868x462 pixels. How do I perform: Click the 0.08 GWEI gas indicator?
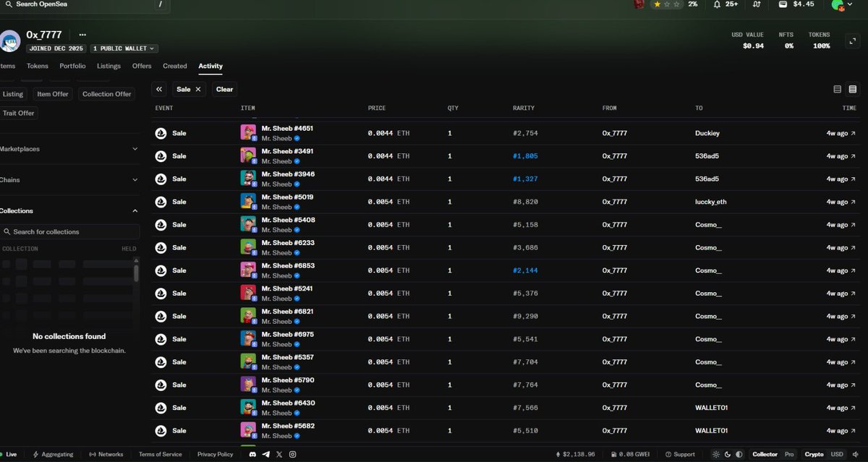click(631, 454)
